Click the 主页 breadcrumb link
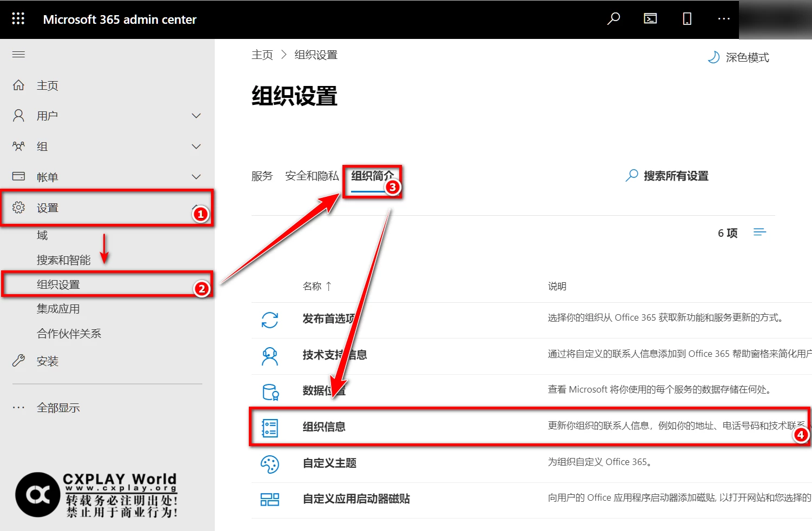Screen dimensions: 812x531 click(262, 55)
